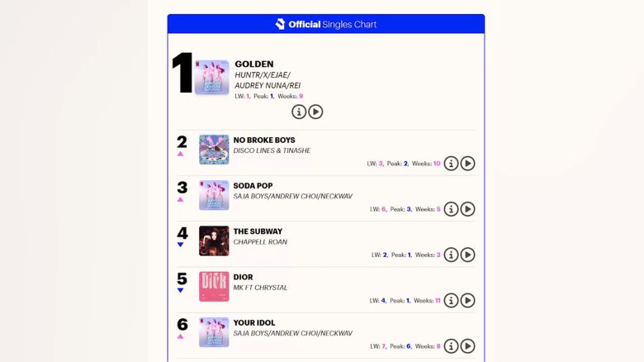Screen dimensions: 644x362
Task: Click the Official Charts logo icon
Action: (280, 24)
